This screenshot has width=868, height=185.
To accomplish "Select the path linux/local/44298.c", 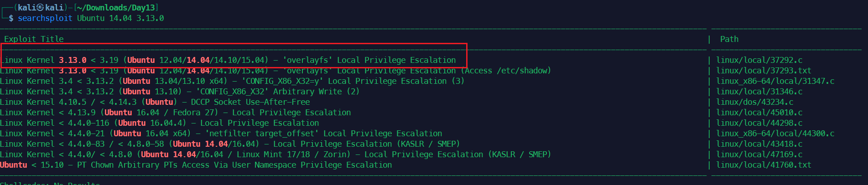I will tap(759, 123).
